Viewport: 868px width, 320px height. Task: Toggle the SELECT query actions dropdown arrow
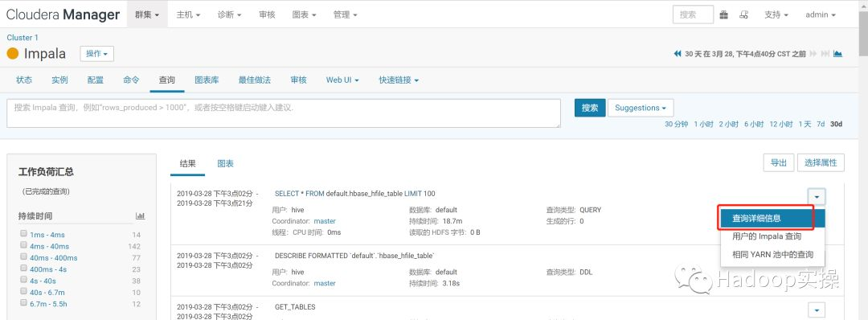pyautogui.click(x=817, y=196)
